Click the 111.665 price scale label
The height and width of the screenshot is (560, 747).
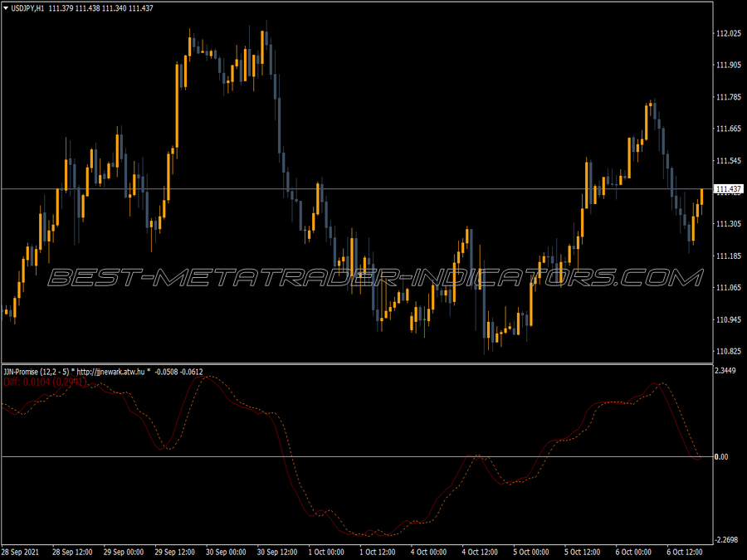tap(729, 129)
